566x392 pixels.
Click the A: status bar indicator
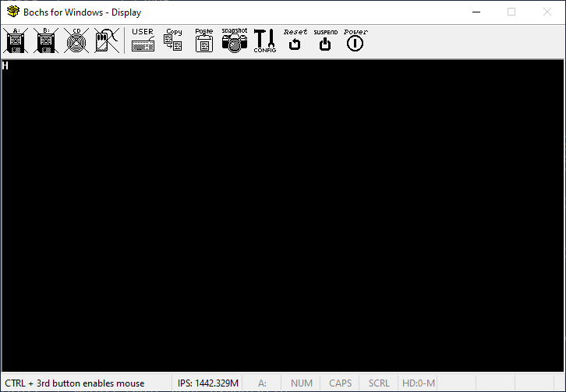(x=262, y=383)
